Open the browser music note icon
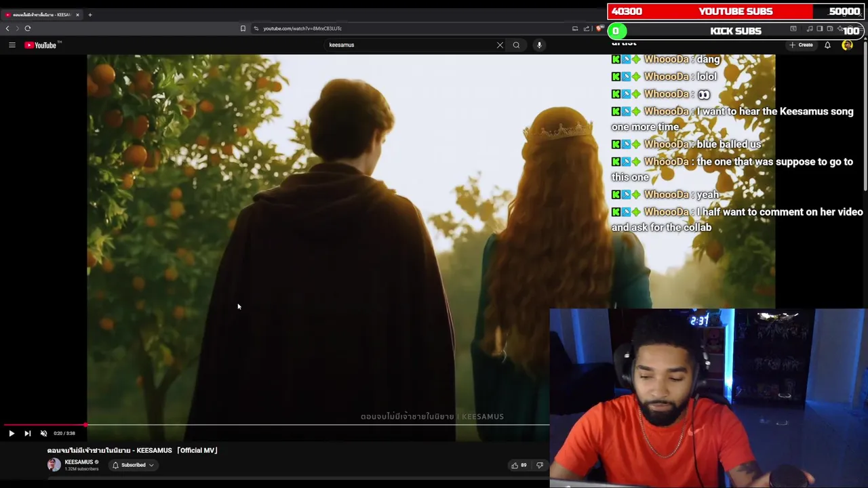 (x=810, y=28)
